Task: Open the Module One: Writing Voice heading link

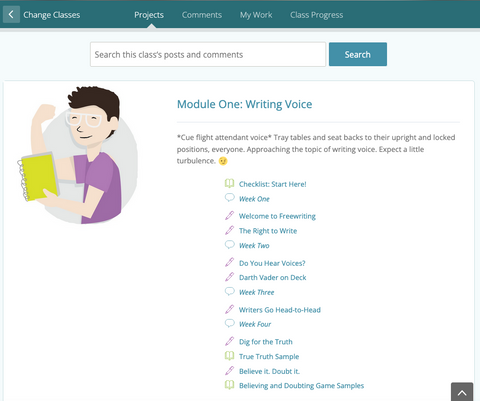Action: 244,104
